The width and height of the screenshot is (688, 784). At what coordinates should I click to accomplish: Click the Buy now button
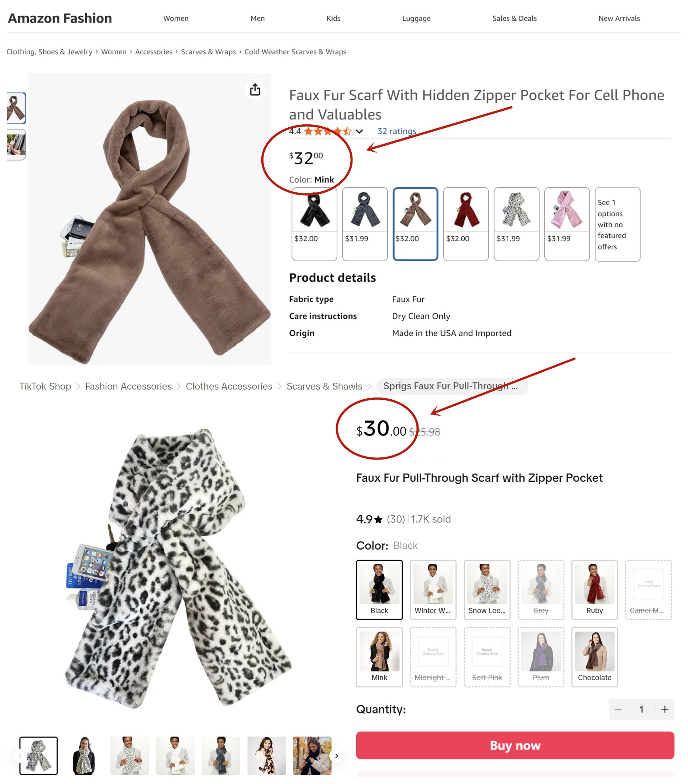(515, 745)
